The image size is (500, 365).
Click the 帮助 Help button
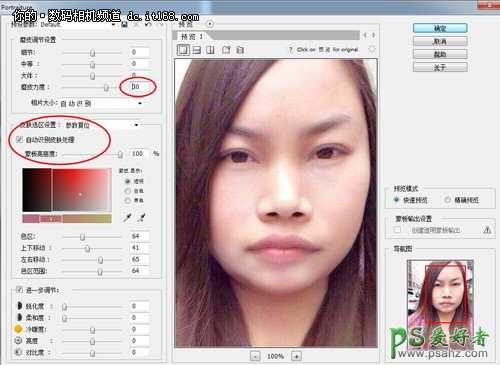[x=440, y=54]
